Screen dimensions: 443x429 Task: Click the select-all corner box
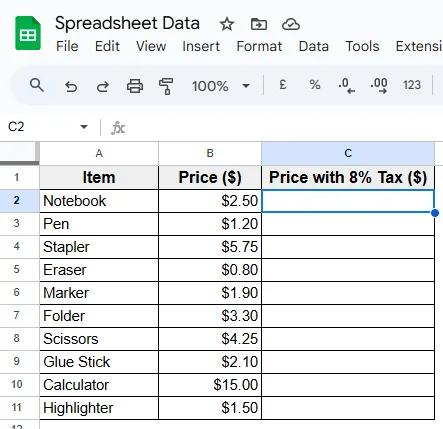click(19, 153)
